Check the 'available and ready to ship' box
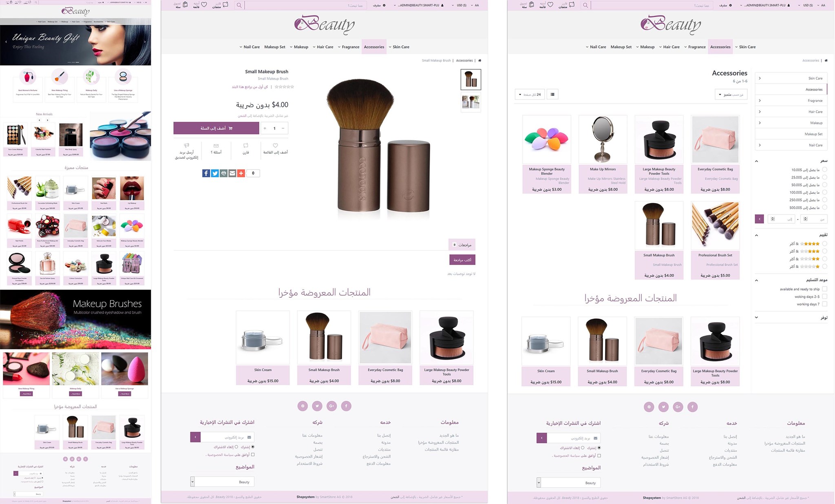This screenshot has height=504, width=835. [824, 289]
